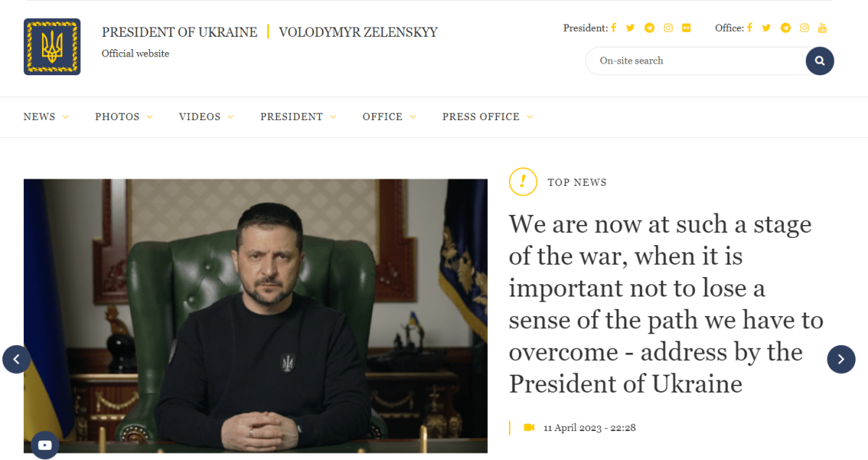Expand the Videos dropdown menu

click(206, 116)
